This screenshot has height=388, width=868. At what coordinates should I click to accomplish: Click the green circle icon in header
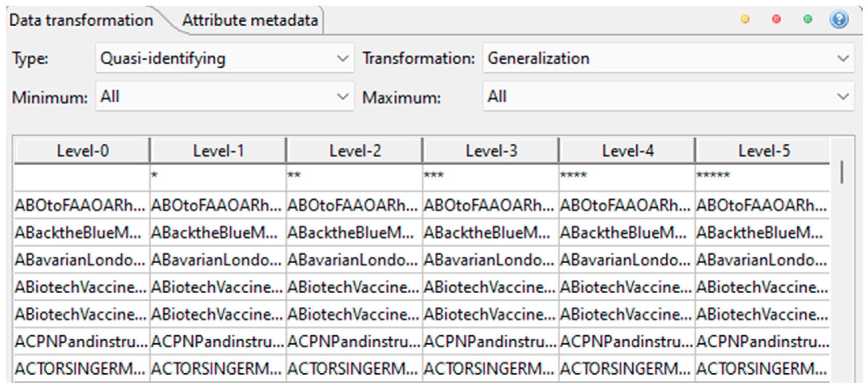808,19
